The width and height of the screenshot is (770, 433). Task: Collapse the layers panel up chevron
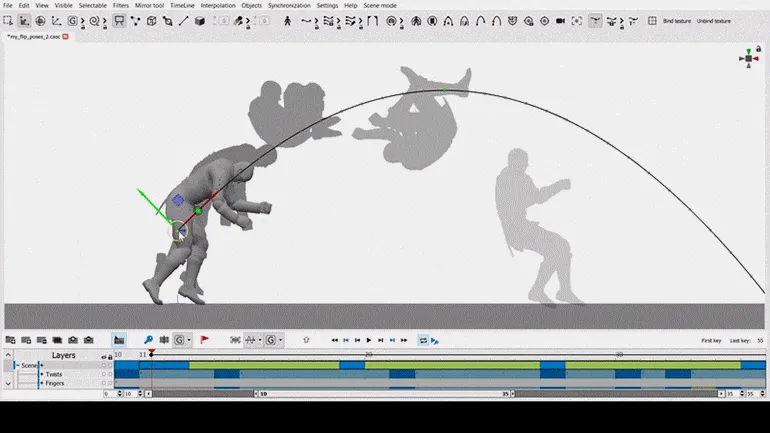click(x=9, y=355)
